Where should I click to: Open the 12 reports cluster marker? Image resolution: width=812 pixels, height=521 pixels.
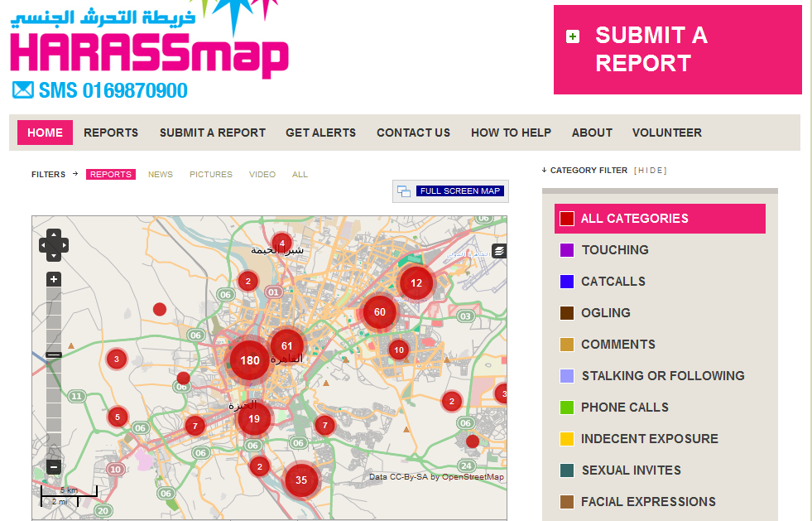tap(416, 283)
